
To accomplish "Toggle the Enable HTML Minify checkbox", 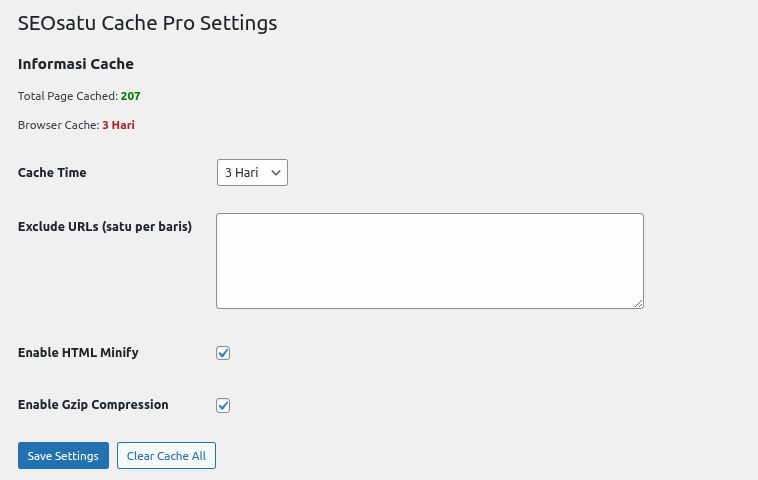I will click(223, 353).
